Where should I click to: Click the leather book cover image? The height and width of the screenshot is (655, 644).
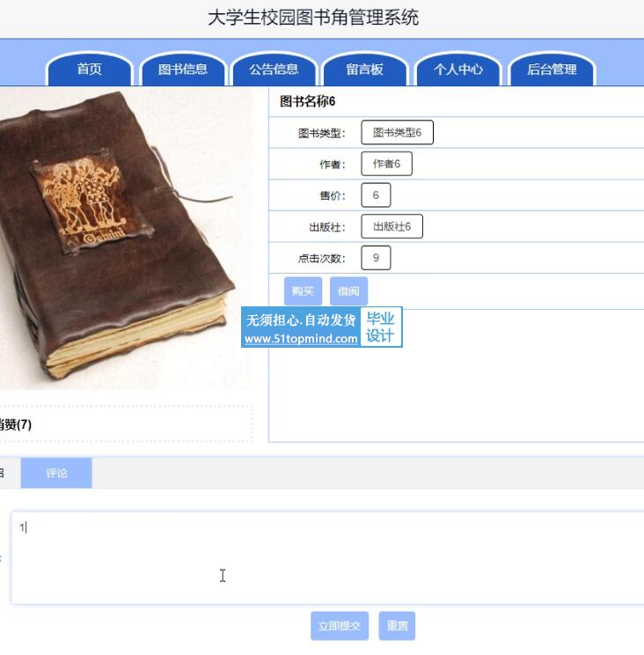125,238
